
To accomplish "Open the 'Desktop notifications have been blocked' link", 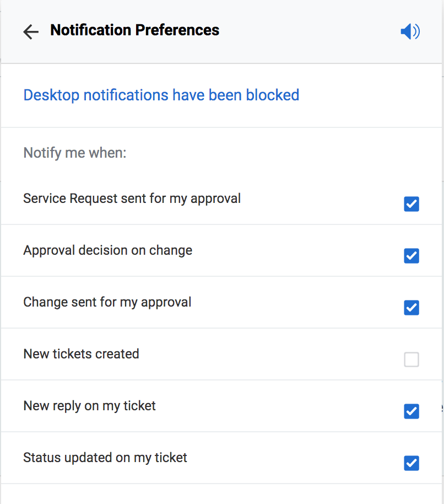I will (161, 95).
